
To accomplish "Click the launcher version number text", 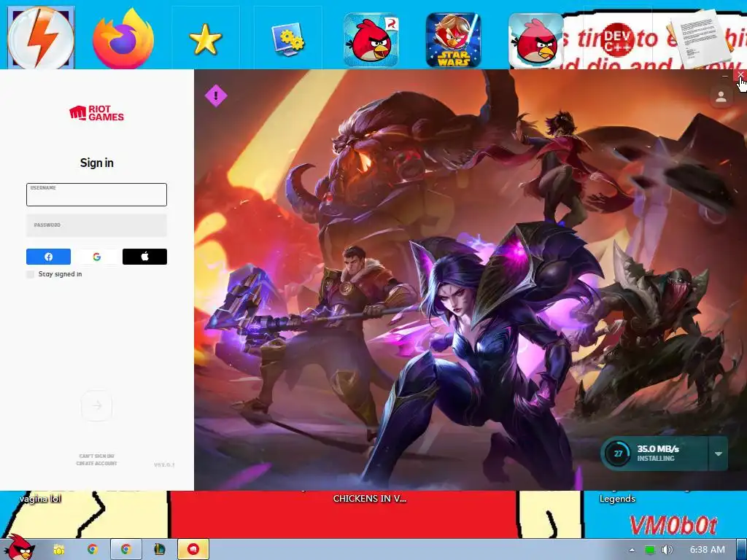I will coord(164,464).
